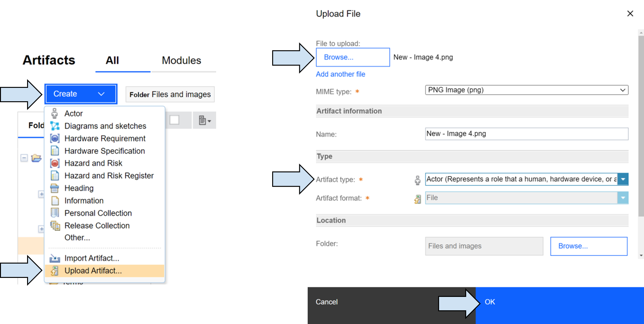Click the Artifact information section header
The width and height of the screenshot is (644, 324).
(472, 111)
